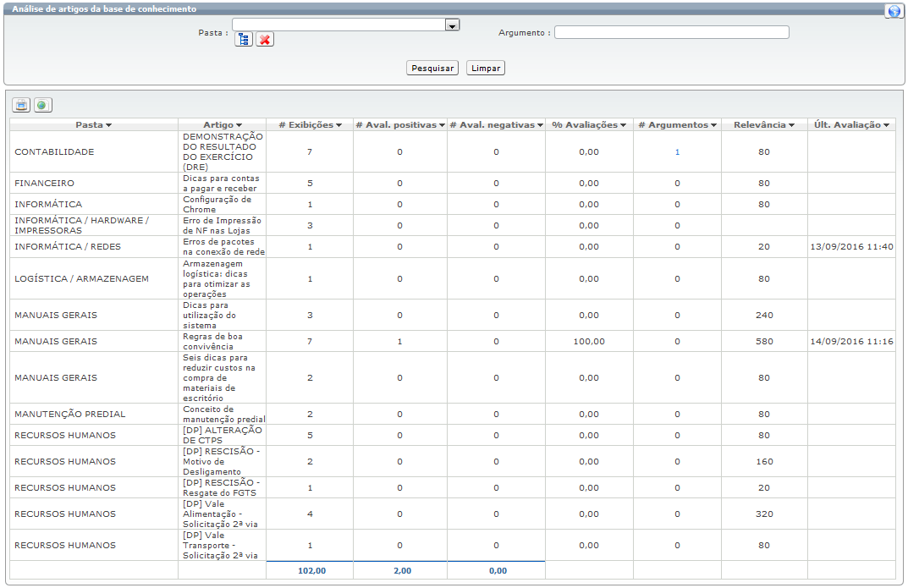
Task: Focus the Argumento text field
Action: [x=671, y=32]
